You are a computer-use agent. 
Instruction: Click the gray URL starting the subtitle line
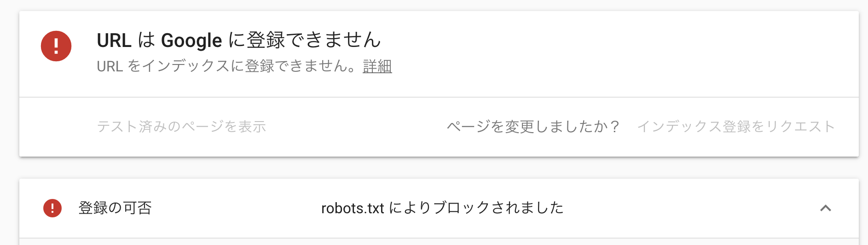pos(110,66)
